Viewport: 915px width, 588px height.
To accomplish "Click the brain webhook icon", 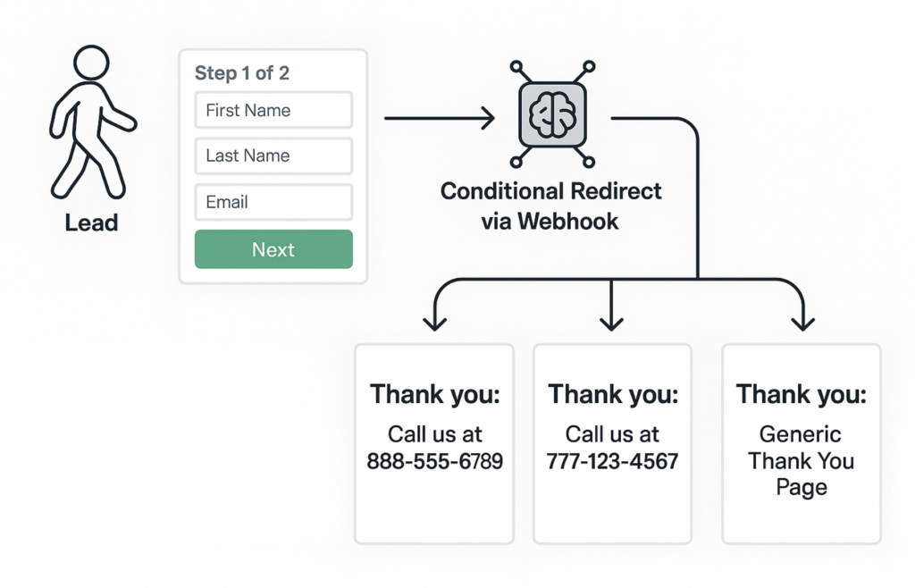I will pos(551,115).
